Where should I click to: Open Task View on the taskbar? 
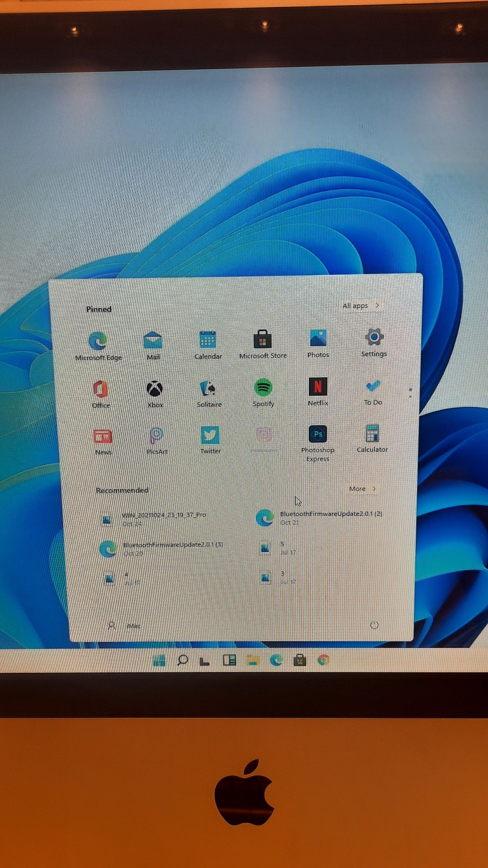(x=205, y=661)
